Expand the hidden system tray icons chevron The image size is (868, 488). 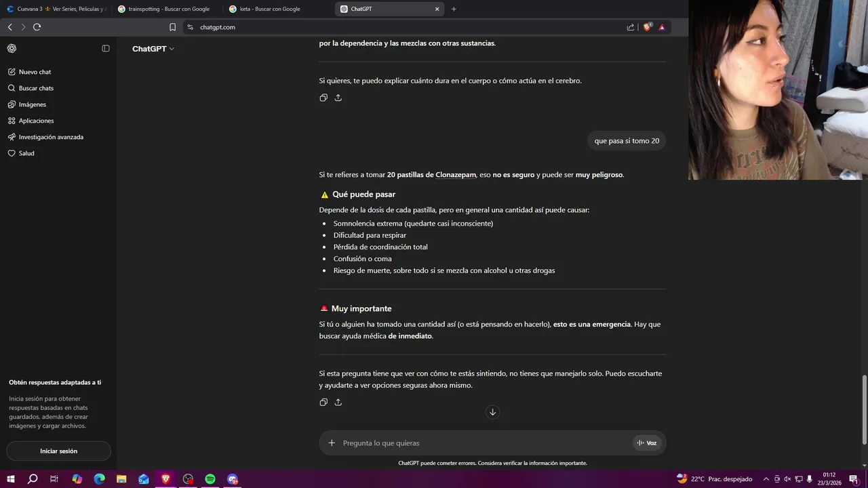tap(766, 479)
